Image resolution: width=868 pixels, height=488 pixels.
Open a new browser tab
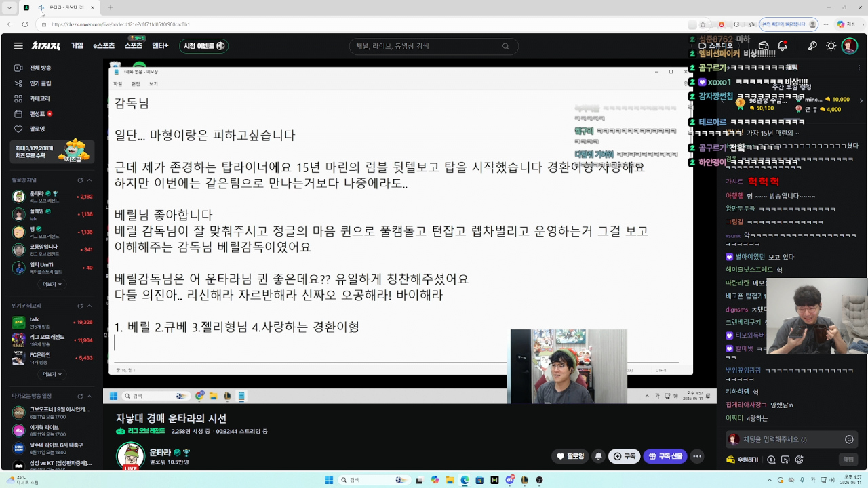[x=111, y=8]
